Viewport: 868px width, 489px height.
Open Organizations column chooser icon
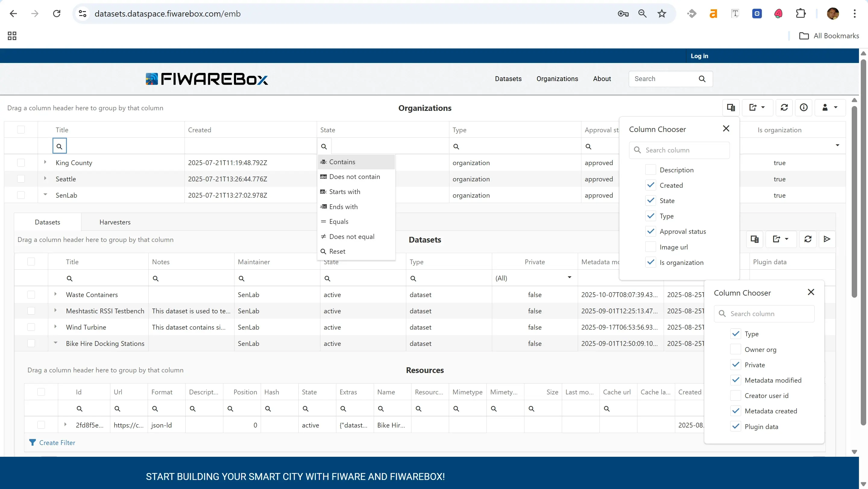point(731,108)
